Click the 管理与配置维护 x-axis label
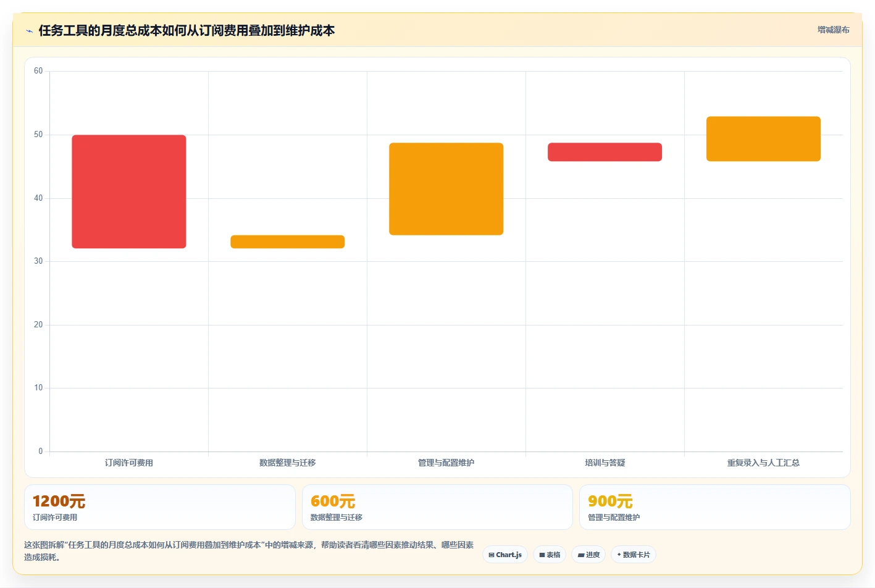The height and width of the screenshot is (588, 875). click(446, 463)
